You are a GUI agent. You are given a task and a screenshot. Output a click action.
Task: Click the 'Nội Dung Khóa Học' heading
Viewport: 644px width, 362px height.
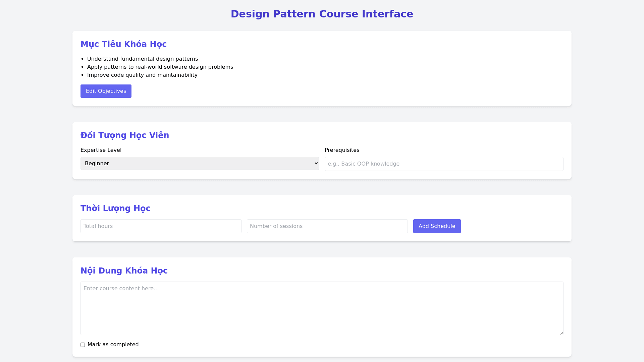tap(124, 271)
